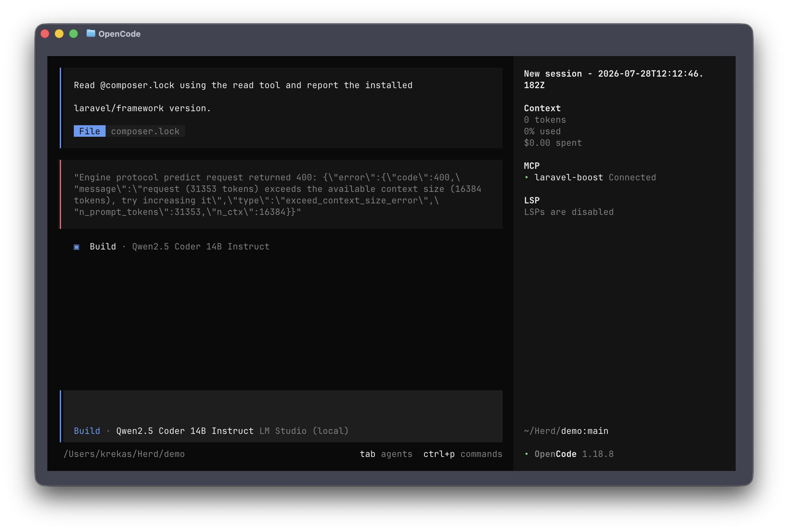The height and width of the screenshot is (532, 788).
Task: Minimize window with the yellow button
Action: (59, 34)
